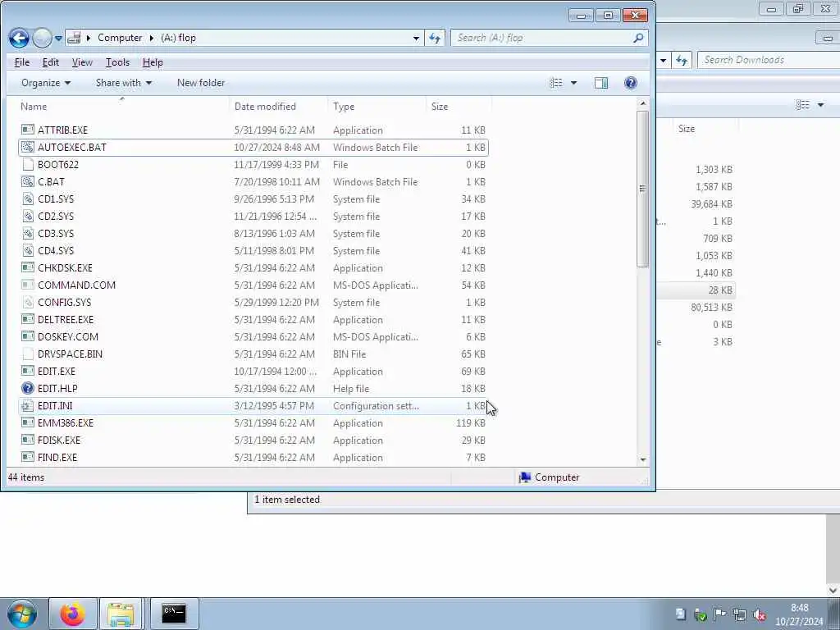Open the More view options arrow

point(573,83)
